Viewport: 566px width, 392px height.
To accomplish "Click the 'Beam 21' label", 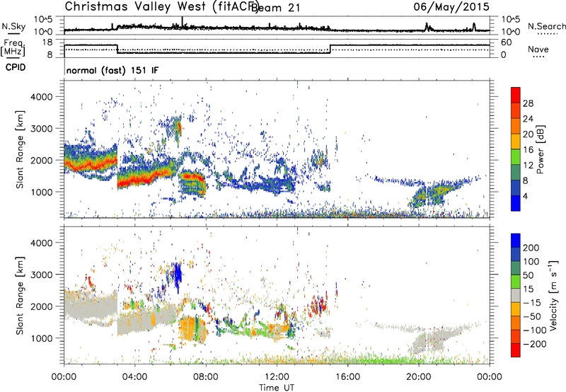I will pyautogui.click(x=276, y=8).
